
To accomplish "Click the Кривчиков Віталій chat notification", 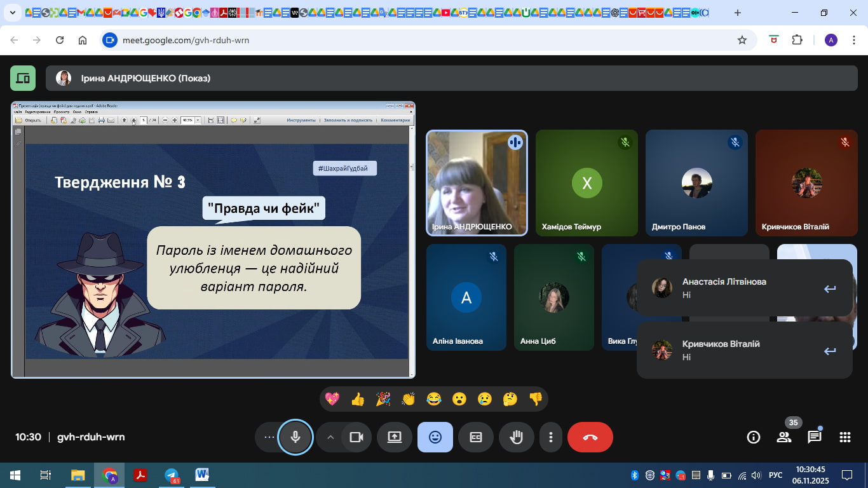I will (x=731, y=350).
